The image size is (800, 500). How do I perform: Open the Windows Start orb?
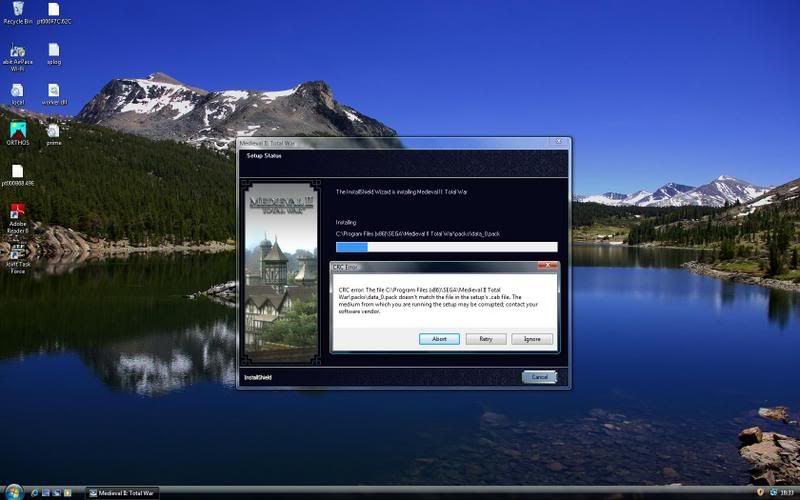click(13, 492)
